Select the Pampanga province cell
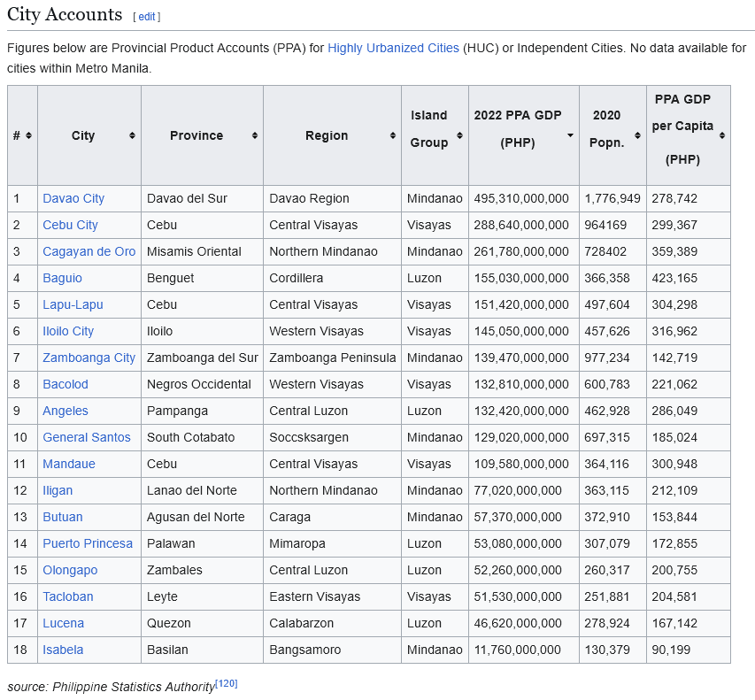755x700 pixels. (202, 411)
